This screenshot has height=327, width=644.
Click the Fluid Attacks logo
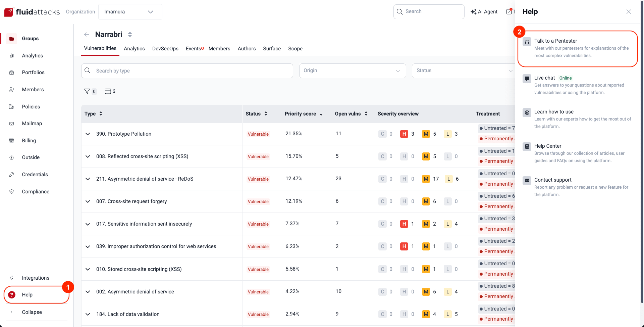tap(32, 12)
